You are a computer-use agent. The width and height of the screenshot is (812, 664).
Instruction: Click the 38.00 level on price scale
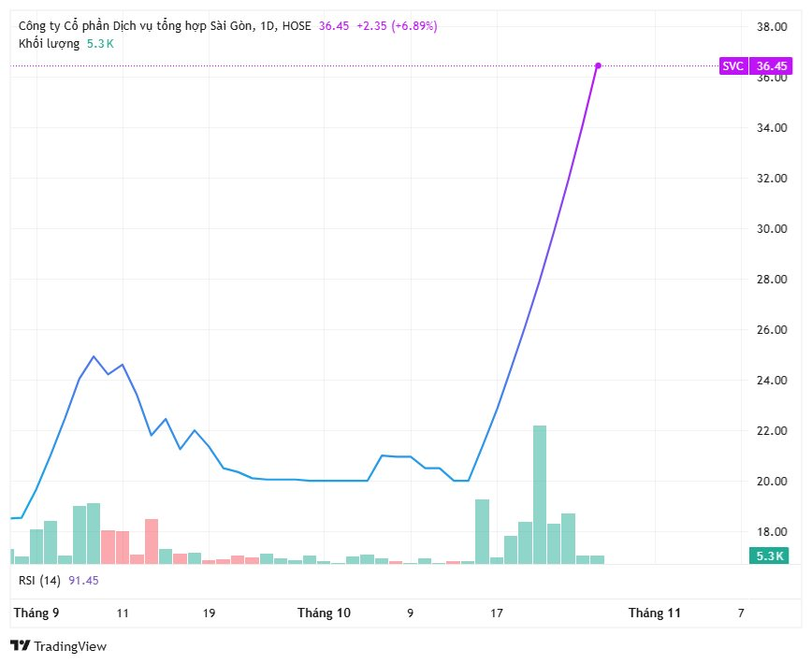(x=772, y=27)
